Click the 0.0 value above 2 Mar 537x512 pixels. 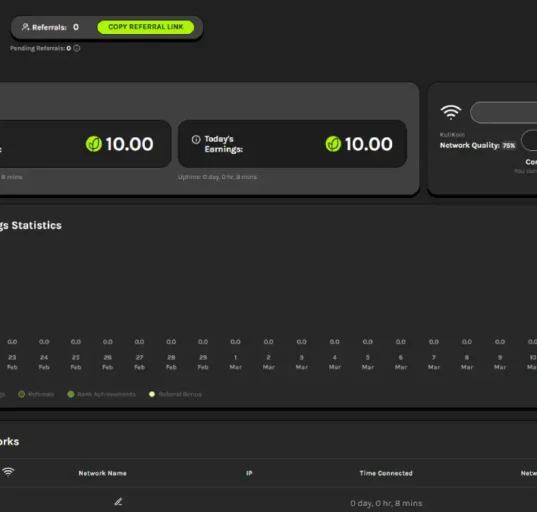pos(268,342)
